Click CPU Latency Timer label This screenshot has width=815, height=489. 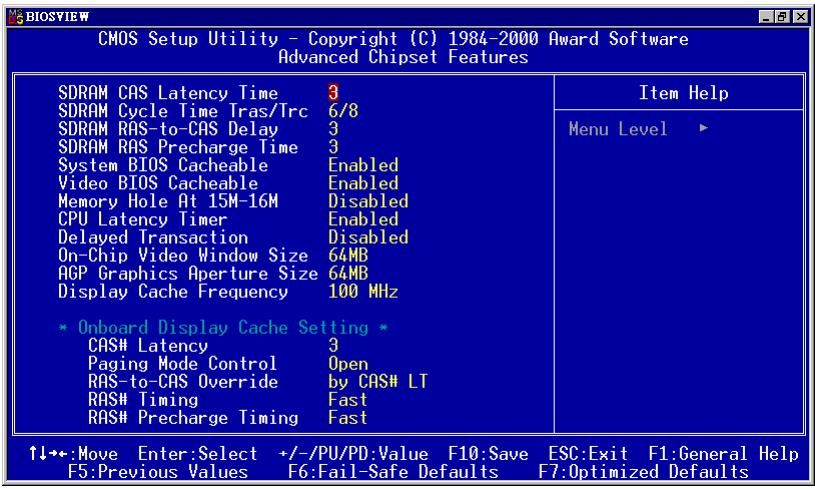143,219
